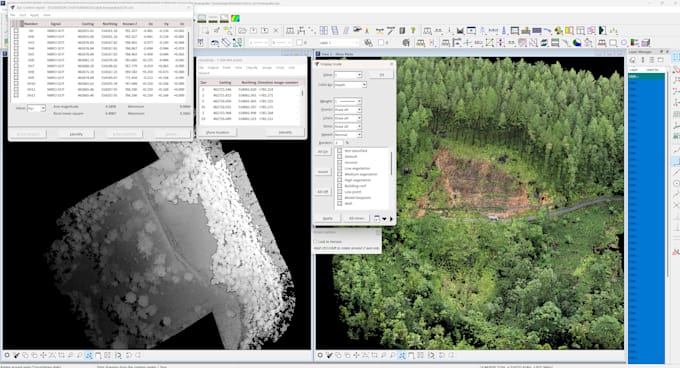The image size is (680, 368).
Task: Toggle the Wall class checkbox
Action: (x=340, y=203)
